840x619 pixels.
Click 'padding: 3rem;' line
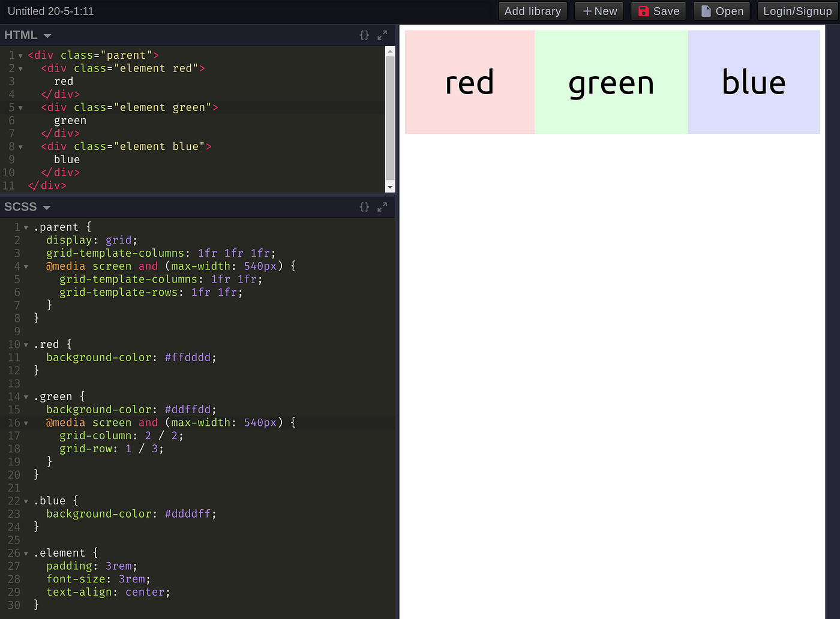tap(92, 566)
